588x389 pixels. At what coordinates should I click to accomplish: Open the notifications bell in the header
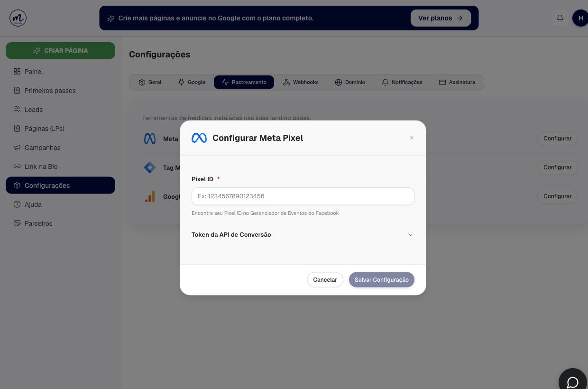point(560,18)
